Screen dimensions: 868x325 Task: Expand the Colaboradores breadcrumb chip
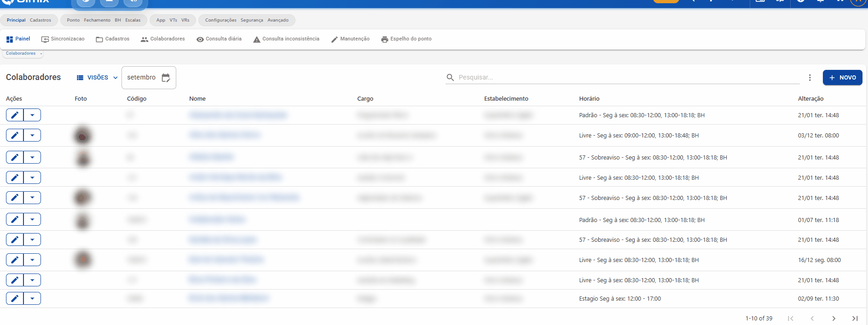click(x=23, y=54)
